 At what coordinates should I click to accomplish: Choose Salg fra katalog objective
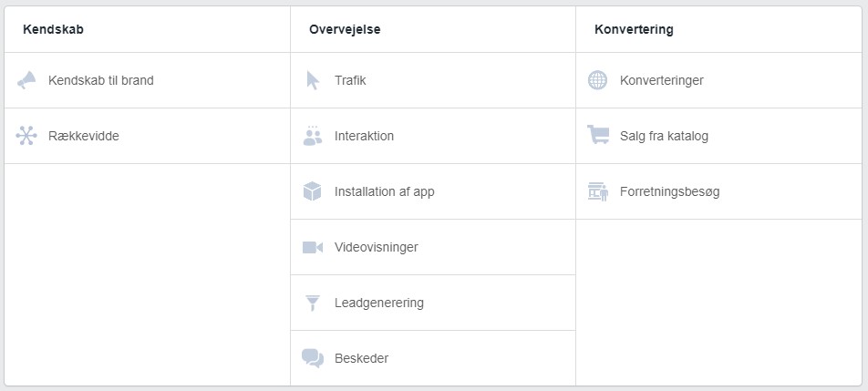tap(718, 136)
